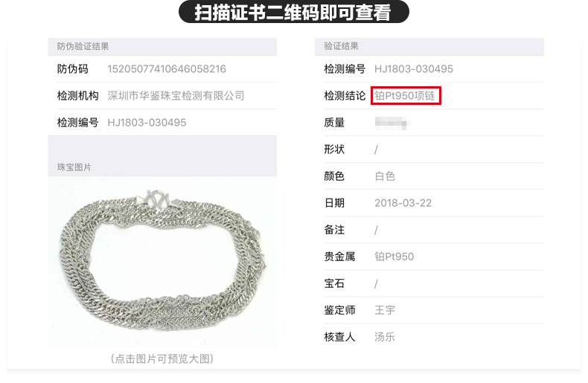Click the 颜色 value 白色
The width and height of the screenshot is (588, 383).
click(385, 176)
